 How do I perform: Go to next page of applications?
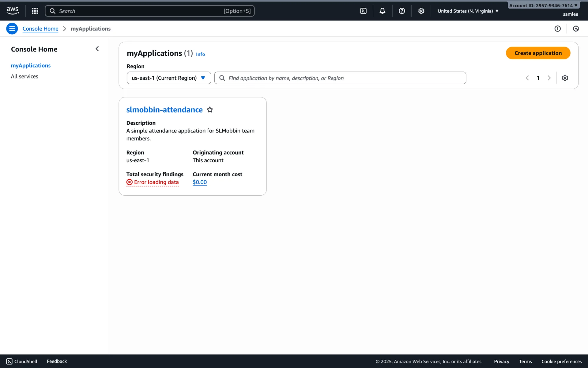[549, 78]
